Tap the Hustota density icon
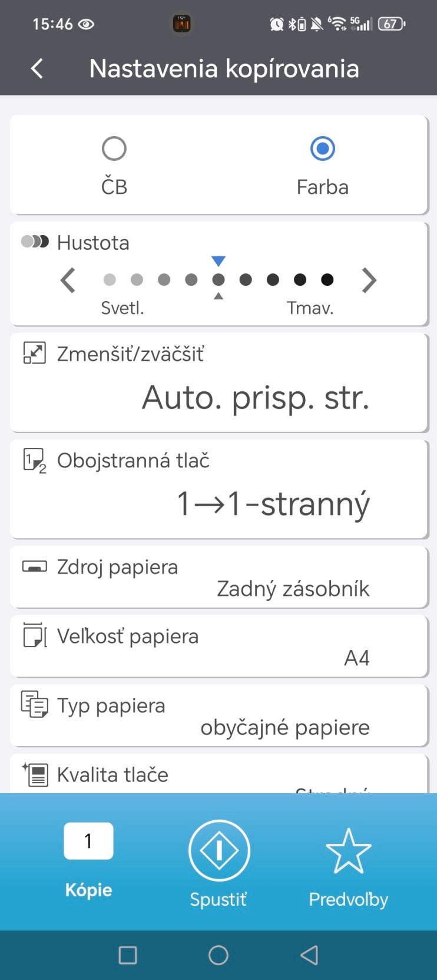 pyautogui.click(x=35, y=242)
